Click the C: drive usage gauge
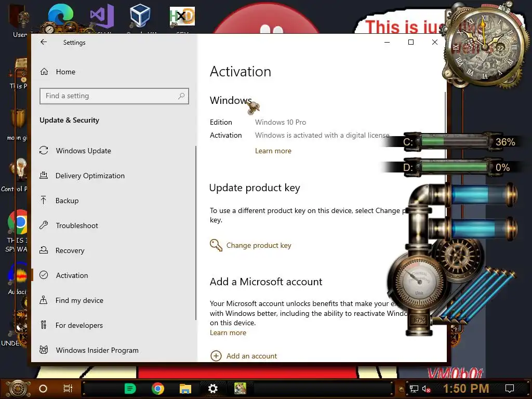The image size is (532, 399). click(x=454, y=141)
